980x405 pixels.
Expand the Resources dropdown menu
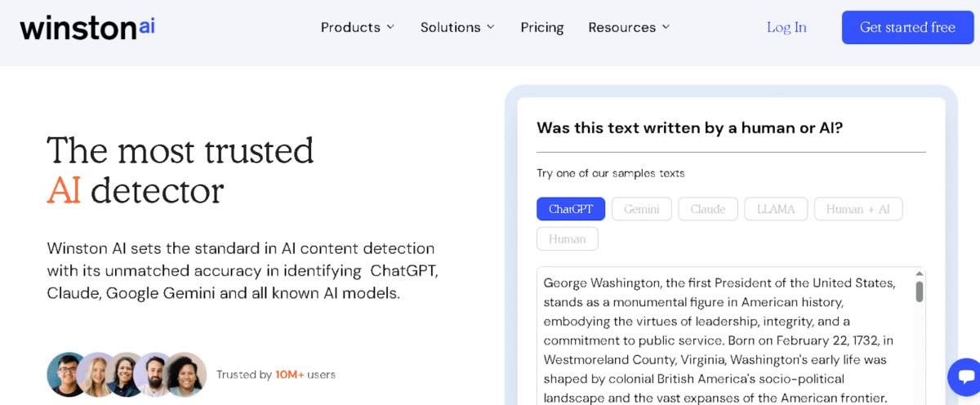tap(629, 28)
